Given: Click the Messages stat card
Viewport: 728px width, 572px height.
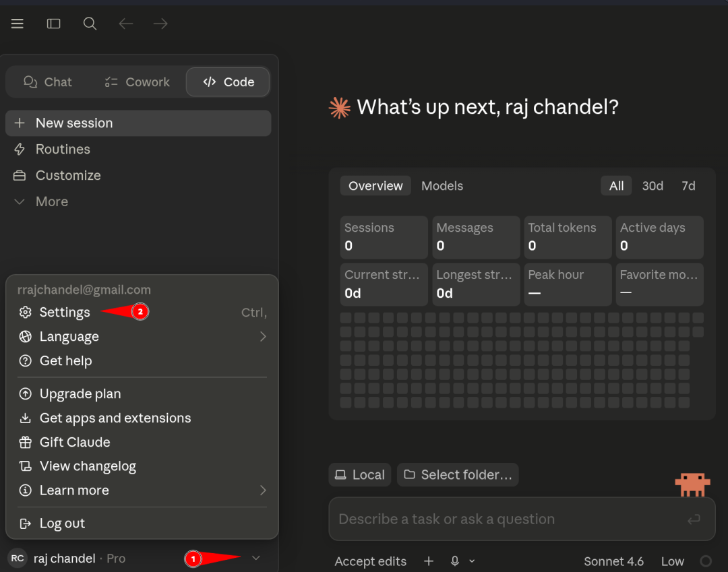Looking at the screenshot, I should pos(475,237).
